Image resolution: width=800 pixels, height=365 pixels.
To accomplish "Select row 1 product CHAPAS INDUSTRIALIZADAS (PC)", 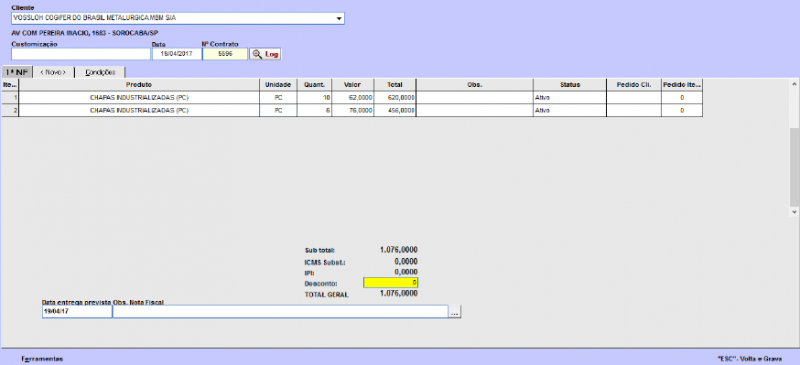I will click(x=139, y=97).
